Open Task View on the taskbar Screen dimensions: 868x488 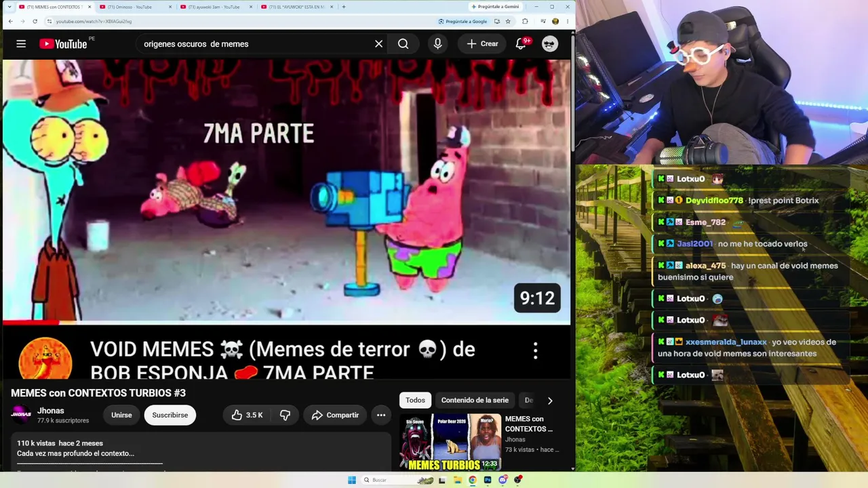[442, 480]
